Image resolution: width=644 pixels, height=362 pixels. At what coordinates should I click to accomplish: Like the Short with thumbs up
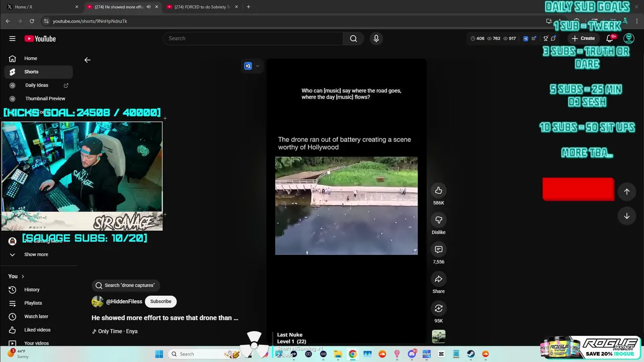click(x=438, y=191)
